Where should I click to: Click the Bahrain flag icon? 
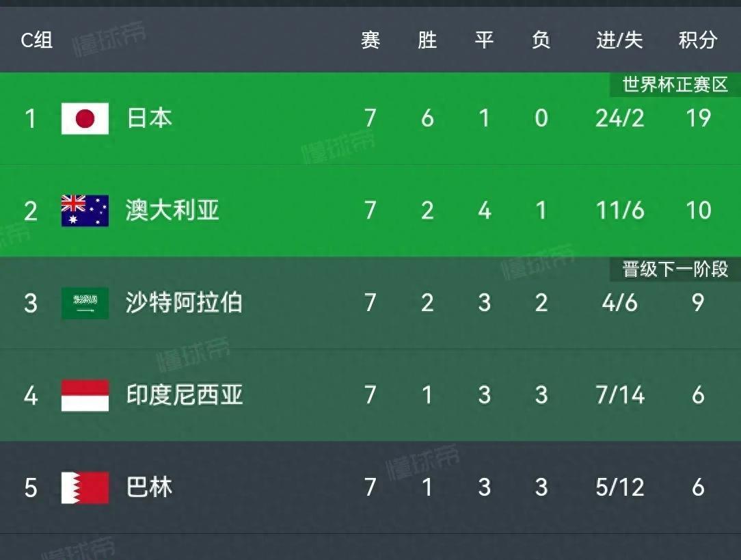85,488
